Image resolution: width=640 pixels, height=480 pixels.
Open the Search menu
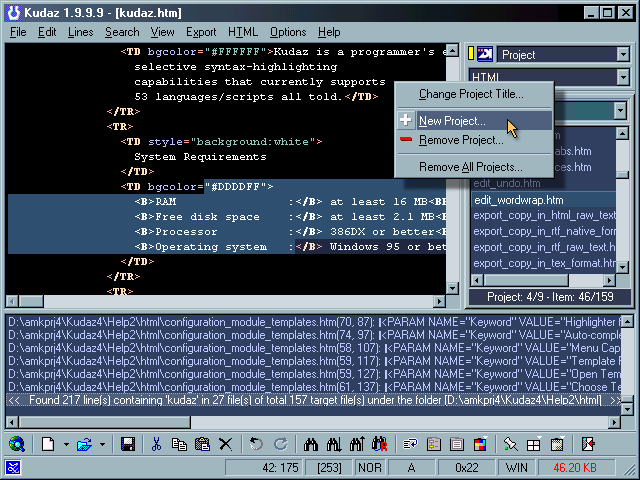tap(122, 32)
